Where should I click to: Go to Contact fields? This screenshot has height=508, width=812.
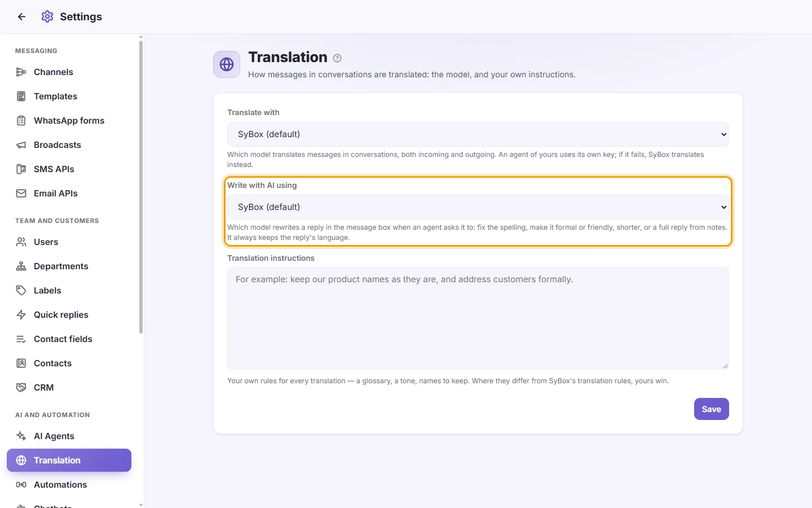click(x=69, y=339)
